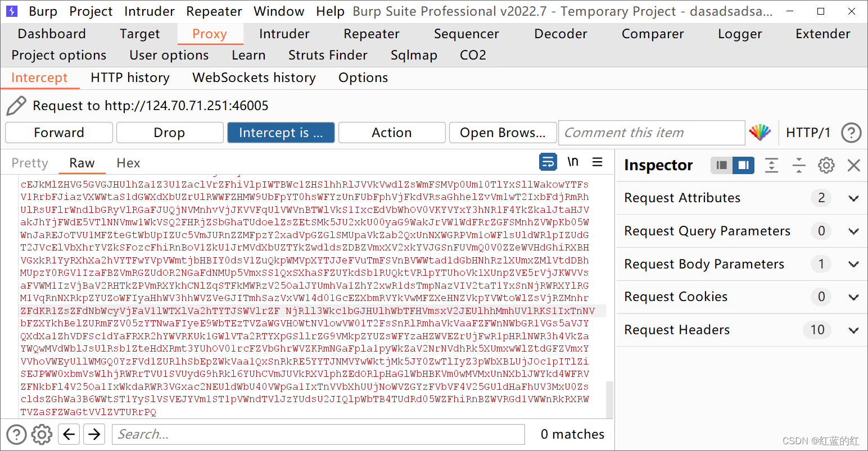Viewport: 868px width, 451px height.
Task: Switch Inspector to single-column layout icon
Action: tap(722, 165)
